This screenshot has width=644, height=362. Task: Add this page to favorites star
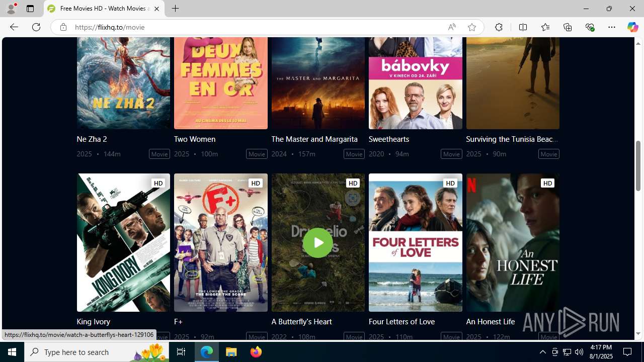pyautogui.click(x=471, y=27)
